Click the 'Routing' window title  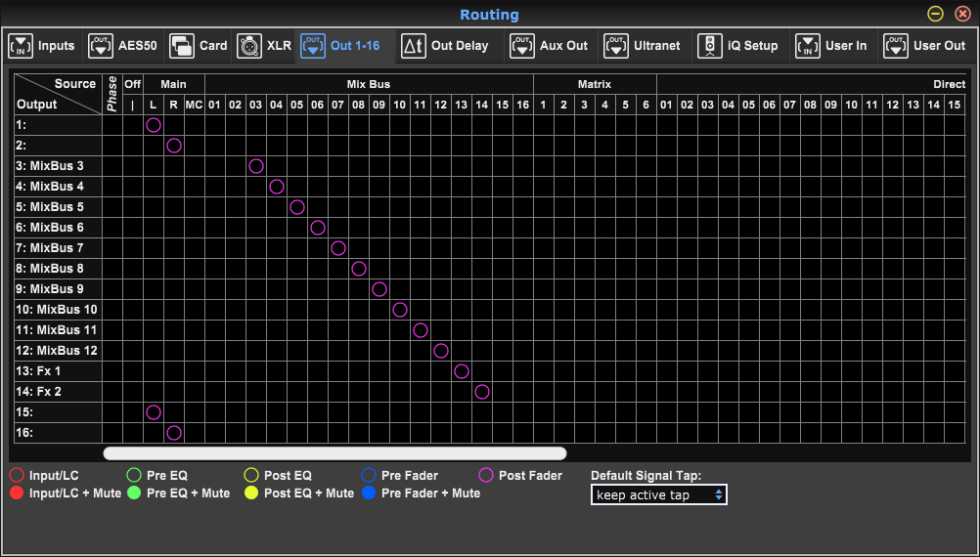(489, 15)
